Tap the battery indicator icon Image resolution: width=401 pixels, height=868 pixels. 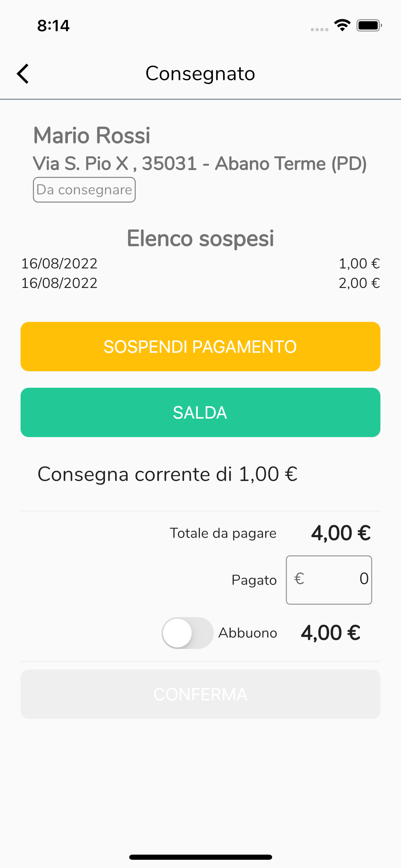click(369, 25)
